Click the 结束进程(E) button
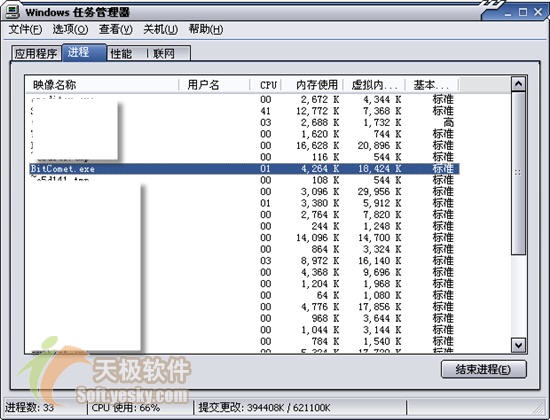550x420 pixels. pos(483,369)
